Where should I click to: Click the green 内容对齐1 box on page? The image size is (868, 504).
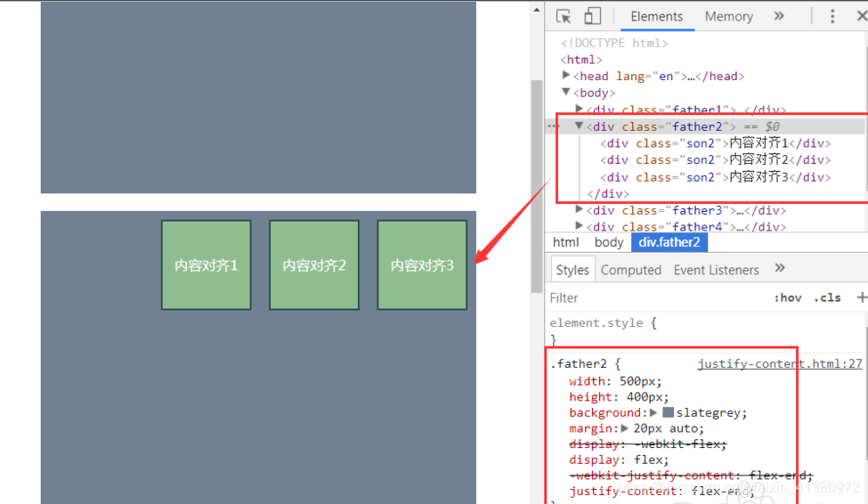[x=206, y=265]
